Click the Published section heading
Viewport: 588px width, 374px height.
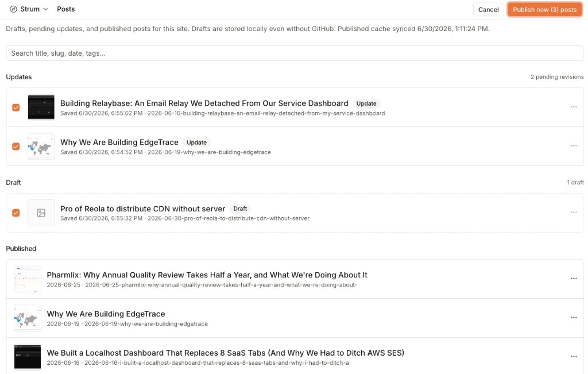21,249
